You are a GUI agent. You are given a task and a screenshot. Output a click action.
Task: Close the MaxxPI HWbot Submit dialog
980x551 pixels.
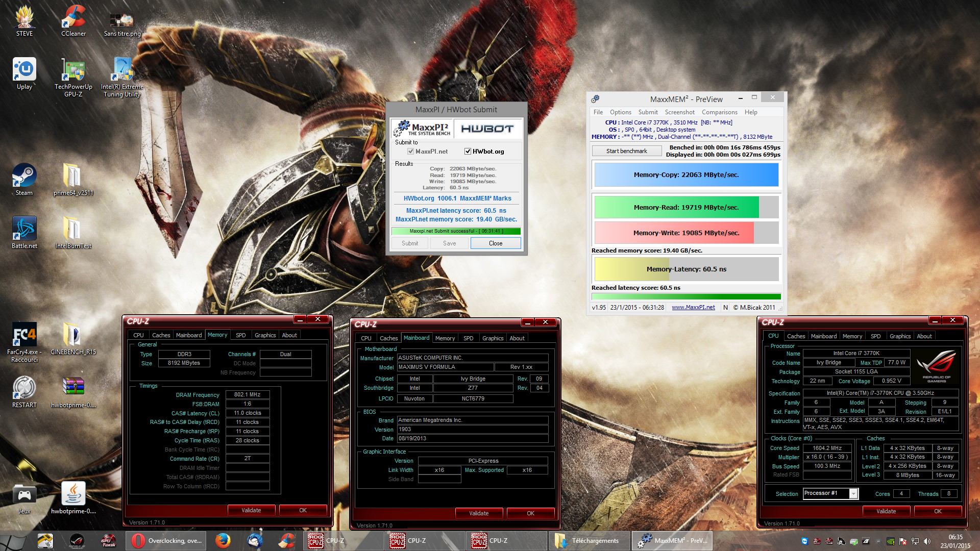pos(496,243)
